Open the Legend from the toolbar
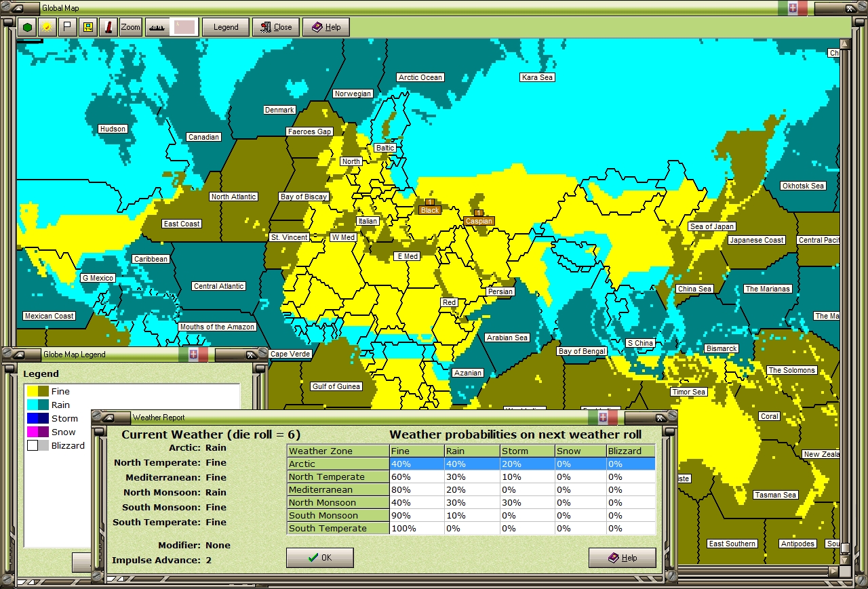Screen dimensions: 868x589 (x=226, y=27)
